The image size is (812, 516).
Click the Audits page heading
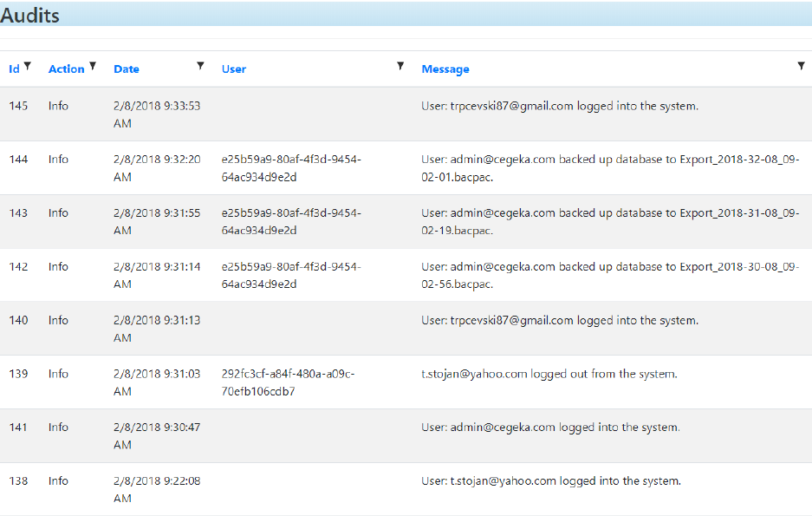click(30, 15)
